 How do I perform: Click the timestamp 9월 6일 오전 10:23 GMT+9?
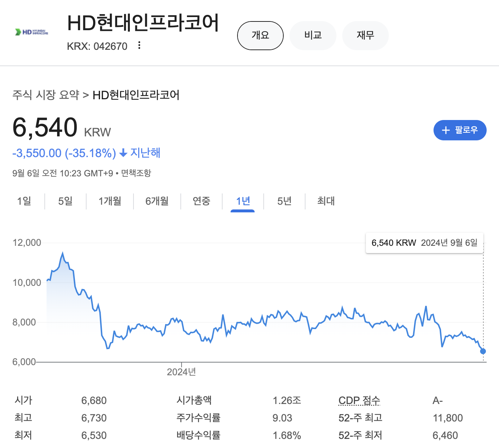63,173
